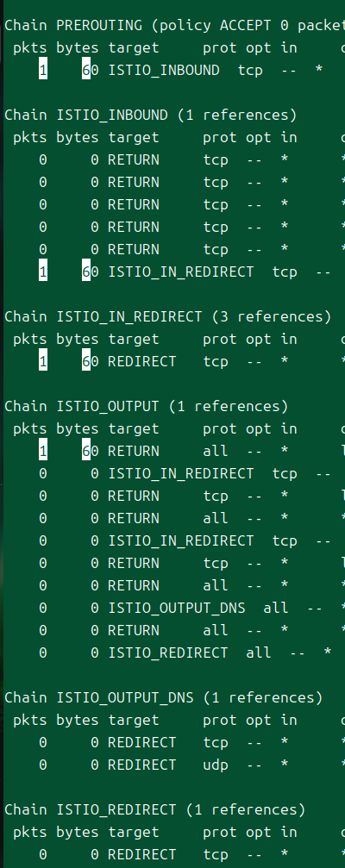Select "Chain ISTIO_OUTPUT_DNS (1 references)" header
The width and height of the screenshot is (345, 868).
(163, 697)
